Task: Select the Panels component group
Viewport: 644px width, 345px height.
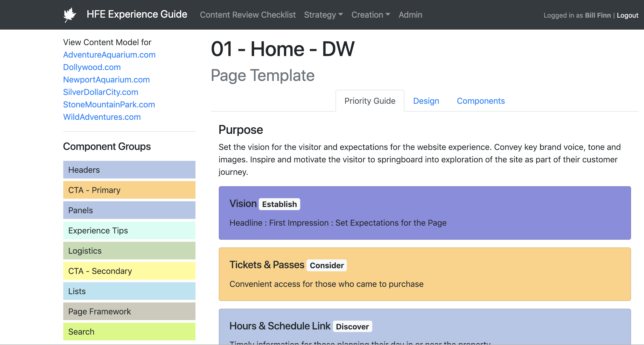Action: point(129,210)
